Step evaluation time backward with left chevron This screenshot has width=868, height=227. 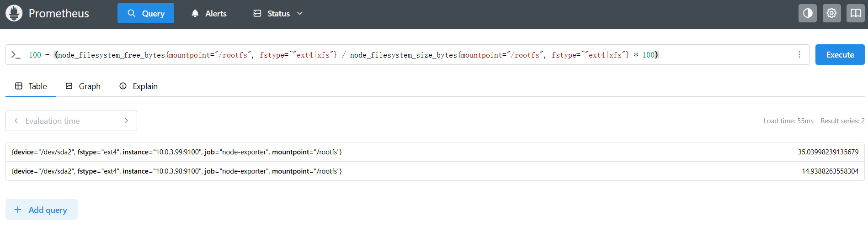click(x=16, y=121)
